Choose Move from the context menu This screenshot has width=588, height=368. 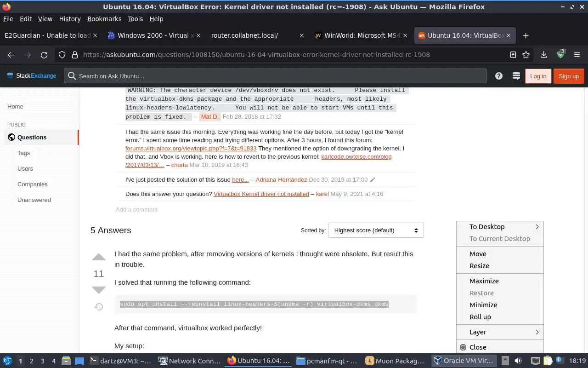point(500,254)
